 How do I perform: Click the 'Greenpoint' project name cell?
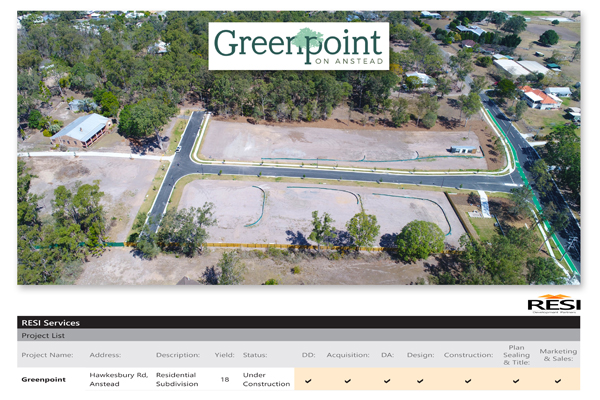click(x=44, y=379)
